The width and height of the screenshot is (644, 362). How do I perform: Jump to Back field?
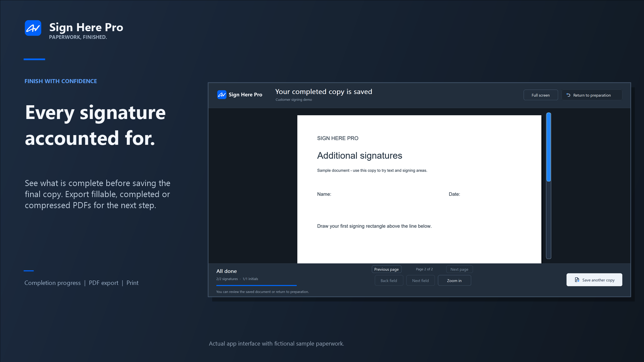click(389, 281)
